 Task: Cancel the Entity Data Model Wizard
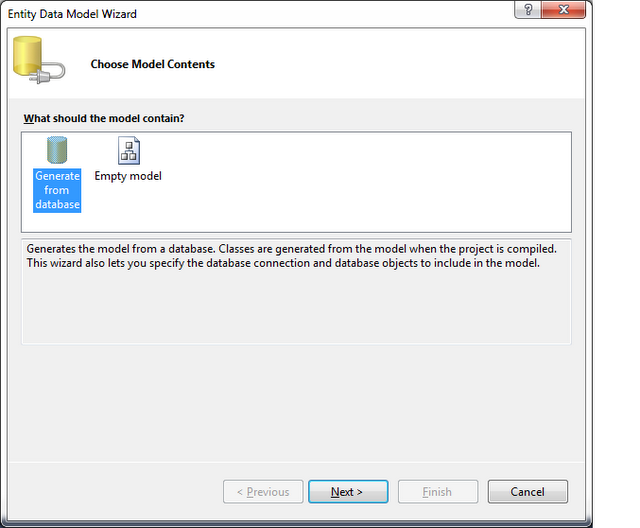point(527,492)
